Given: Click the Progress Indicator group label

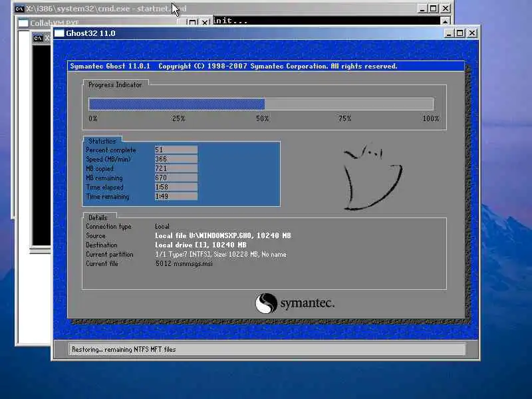Looking at the screenshot, I should coord(114,85).
